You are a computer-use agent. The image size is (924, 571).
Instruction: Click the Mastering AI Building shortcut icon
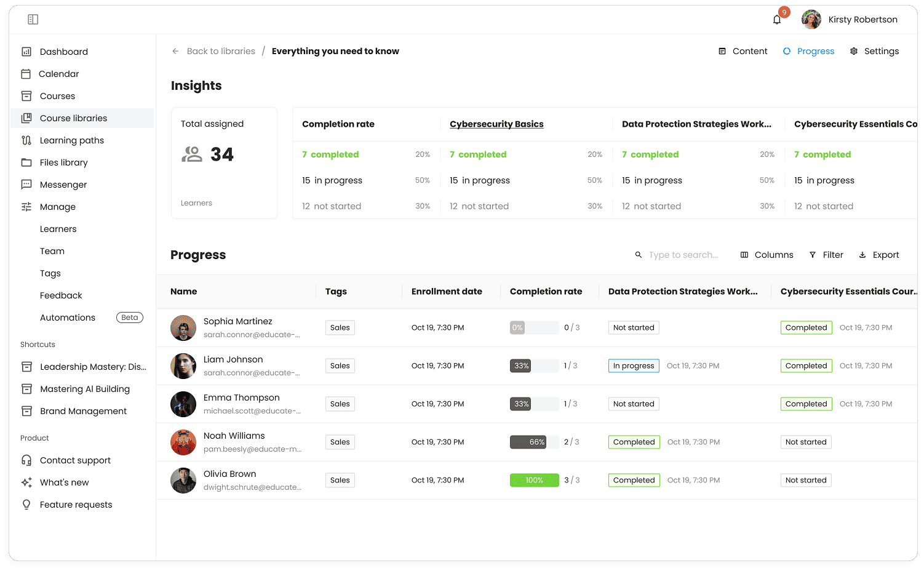pyautogui.click(x=26, y=389)
